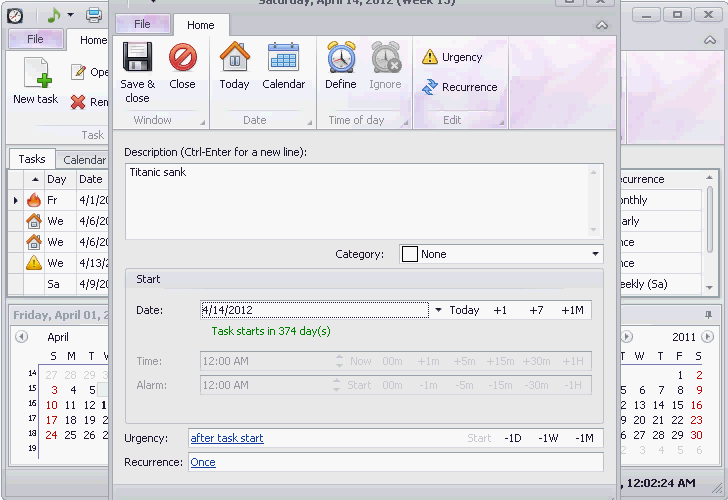The height and width of the screenshot is (500, 728).
Task: Click the 'Once' recurrence link
Action: tap(203, 462)
